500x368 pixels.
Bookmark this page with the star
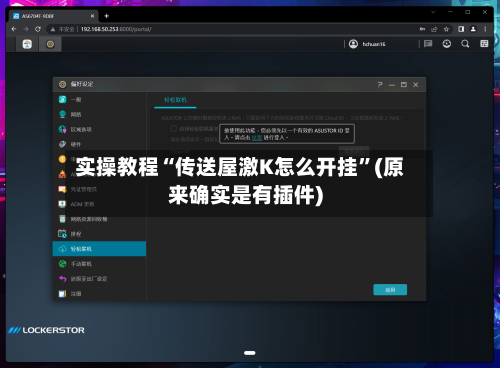(446, 29)
